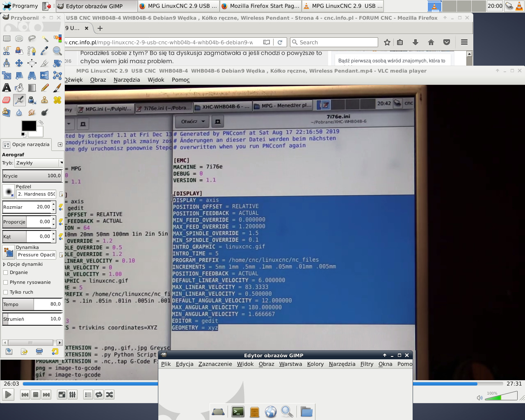Viewport: 525px width, 420px height.
Task: Open a new Firefox tab with plus
Action: tap(100, 28)
